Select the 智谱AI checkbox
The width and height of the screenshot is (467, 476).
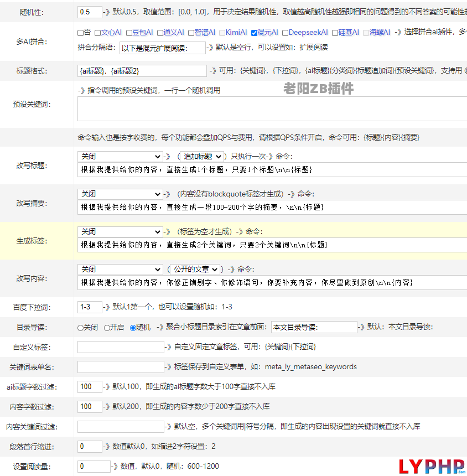point(191,33)
